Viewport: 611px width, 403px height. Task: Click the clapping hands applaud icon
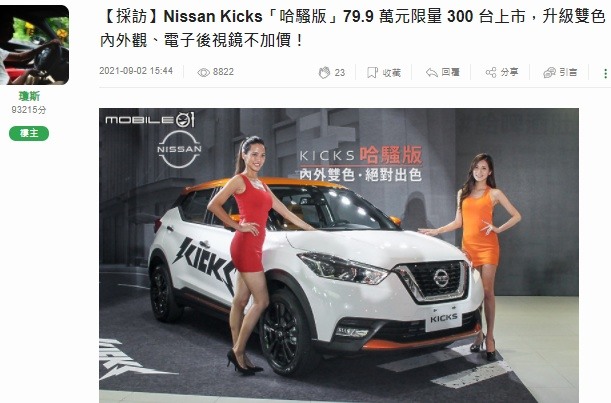point(324,72)
